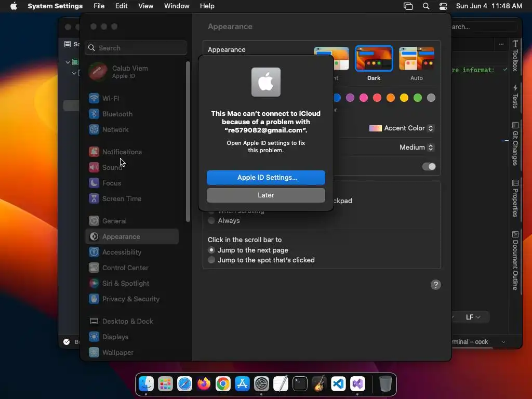Open Control Center in menu bar
The image size is (532, 399).
443,6
